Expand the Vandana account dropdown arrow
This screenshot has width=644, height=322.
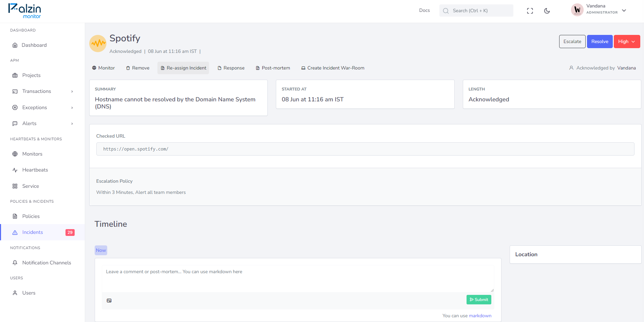(624, 11)
